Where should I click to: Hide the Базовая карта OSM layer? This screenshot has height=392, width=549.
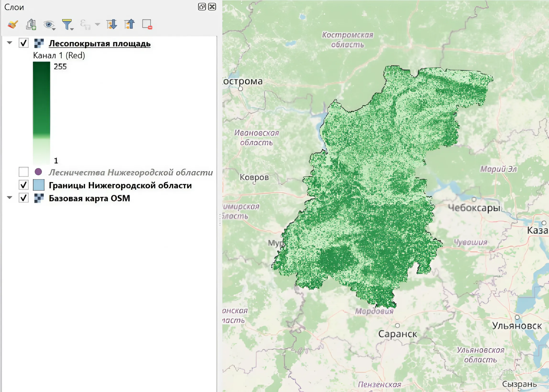(x=23, y=198)
